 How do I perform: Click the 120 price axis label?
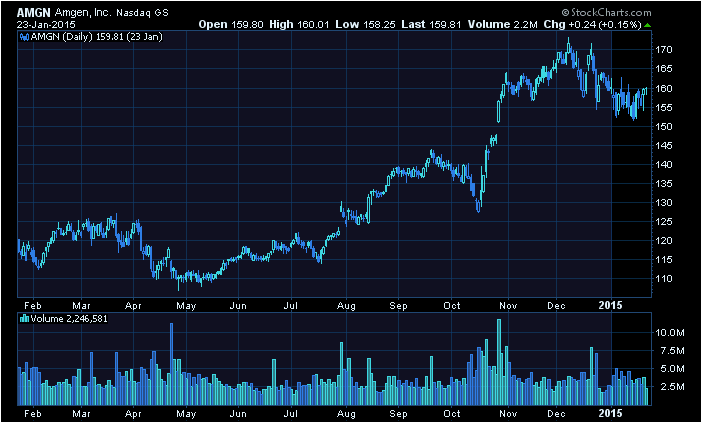(664, 241)
